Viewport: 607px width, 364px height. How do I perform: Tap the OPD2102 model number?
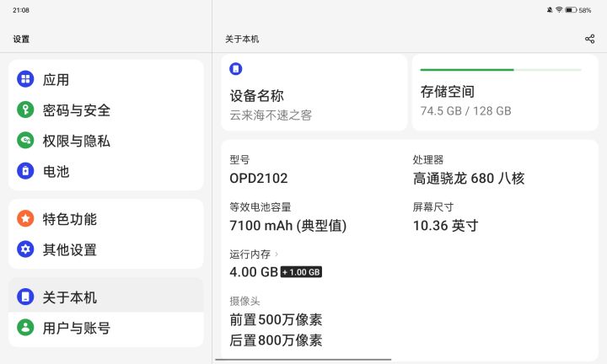[259, 179]
